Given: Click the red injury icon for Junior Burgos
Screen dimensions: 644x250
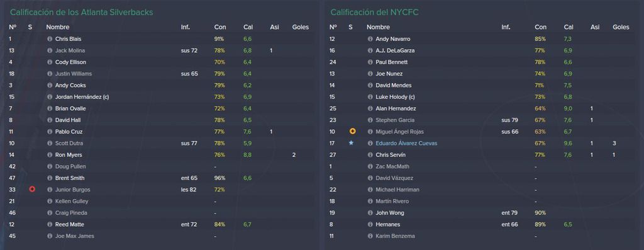Looking at the screenshot, I should [32, 190].
